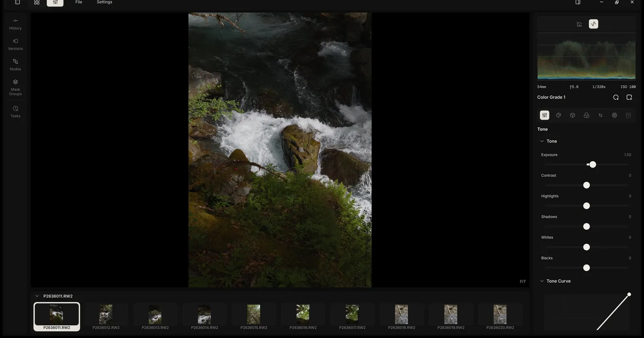This screenshot has width=644, height=338.
Task: Click the Exposure slider handle
Action: coord(592,164)
